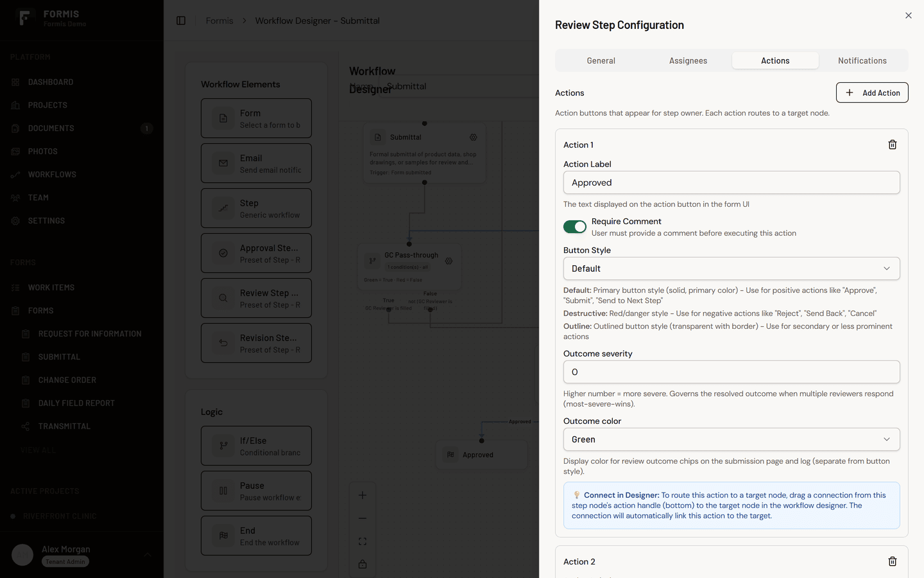Toggle the Require Comment switch

point(575,227)
